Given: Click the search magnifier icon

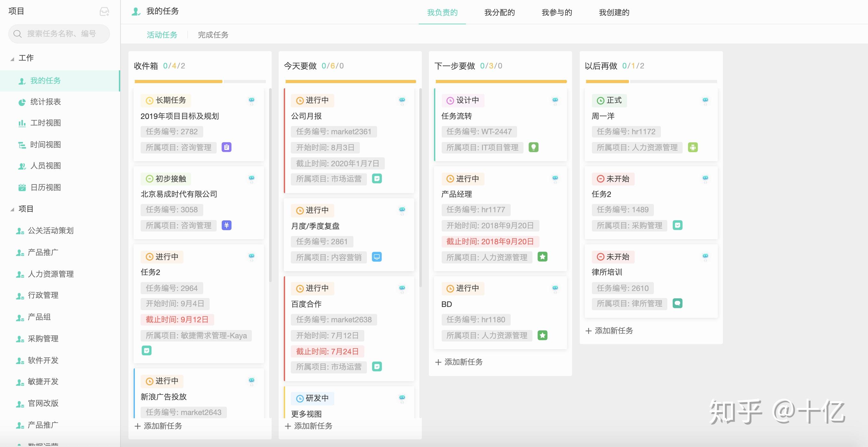Looking at the screenshot, I should 18,34.
